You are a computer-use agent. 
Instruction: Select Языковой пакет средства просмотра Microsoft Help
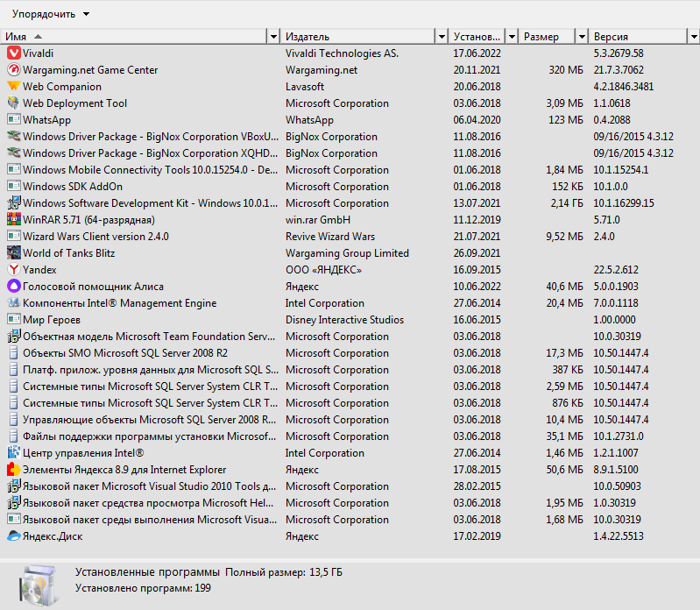350,503
